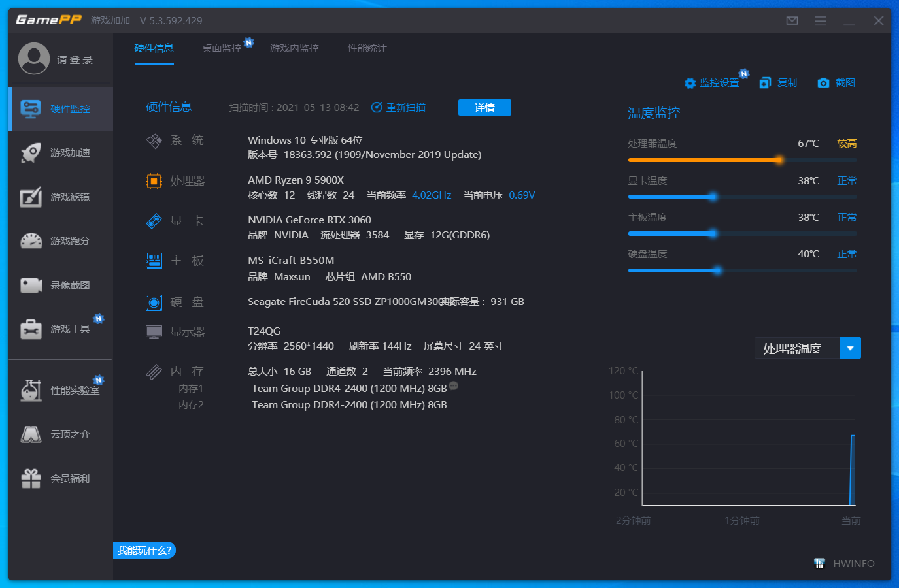This screenshot has height=588, width=899.
Task: Click the 67°C processor temperature value
Action: click(x=808, y=143)
